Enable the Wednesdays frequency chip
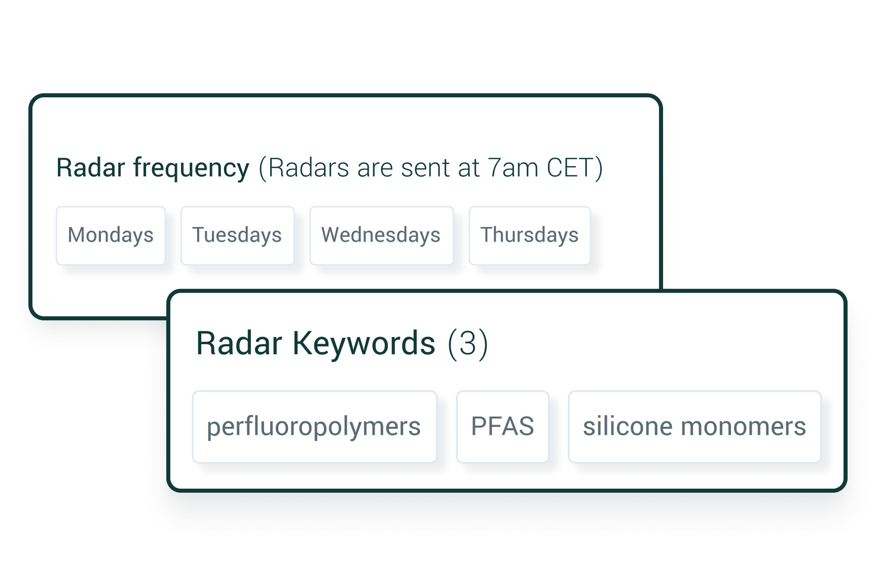Image resolution: width=878 pixels, height=588 pixels. [x=381, y=235]
